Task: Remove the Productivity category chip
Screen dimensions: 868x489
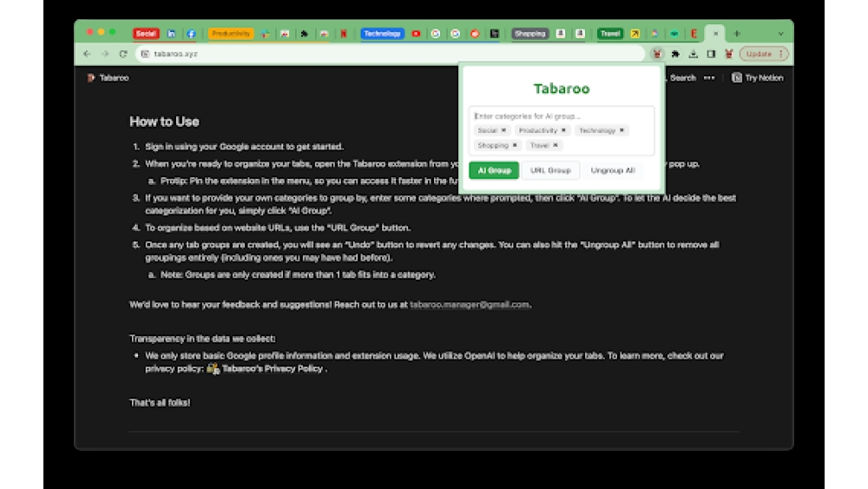Action: (563, 130)
